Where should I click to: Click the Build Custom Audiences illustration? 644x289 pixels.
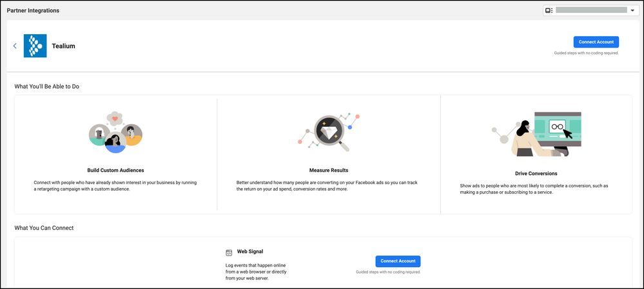click(x=115, y=133)
